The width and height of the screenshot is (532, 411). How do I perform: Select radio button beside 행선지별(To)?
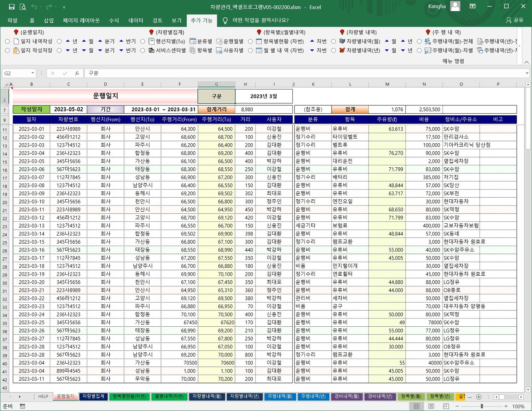[x=143, y=41]
